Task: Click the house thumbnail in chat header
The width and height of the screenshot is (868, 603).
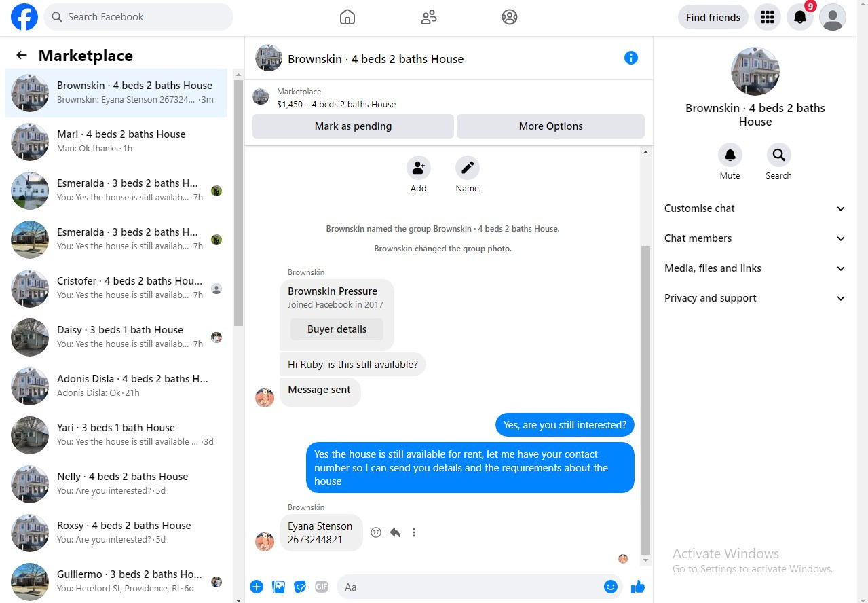Action: coord(269,58)
